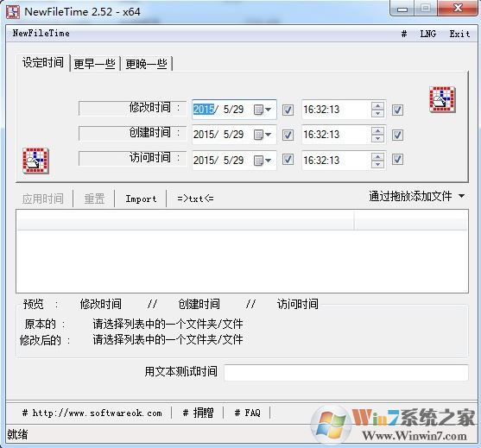This screenshot has height=448, width=481.
Task: Switch to the 更早一些 tab
Action: 94,64
